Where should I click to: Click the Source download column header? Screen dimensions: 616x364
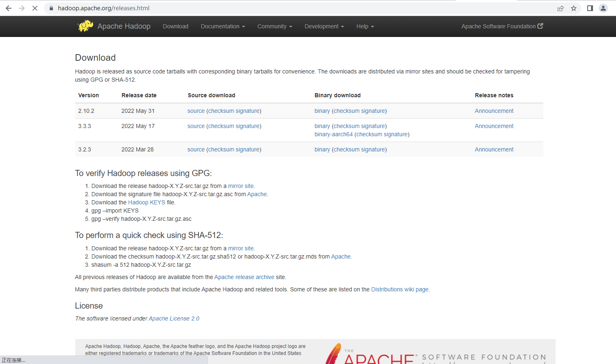click(211, 95)
